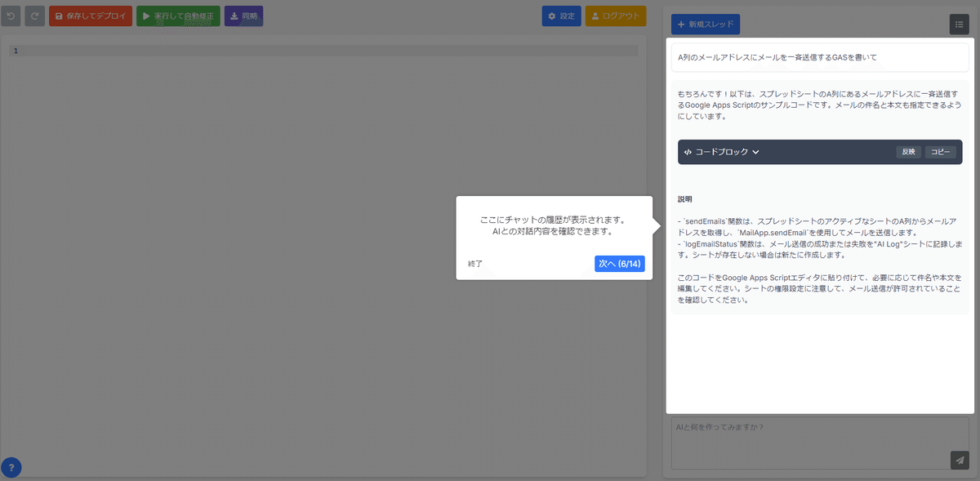Start a 新規スレッド (new thread)
This screenshot has width=980, height=481.
pos(706,24)
